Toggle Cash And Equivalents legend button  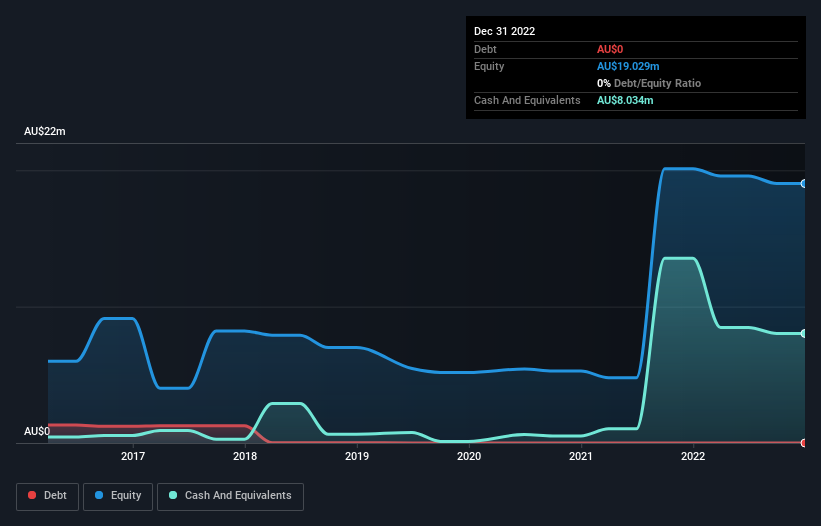point(230,496)
